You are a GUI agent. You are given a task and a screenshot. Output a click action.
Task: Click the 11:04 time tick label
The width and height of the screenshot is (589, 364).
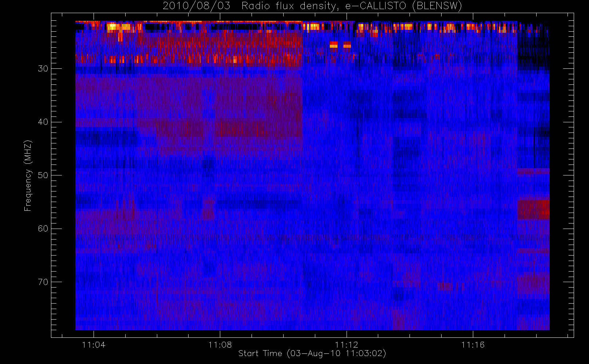[94, 345]
